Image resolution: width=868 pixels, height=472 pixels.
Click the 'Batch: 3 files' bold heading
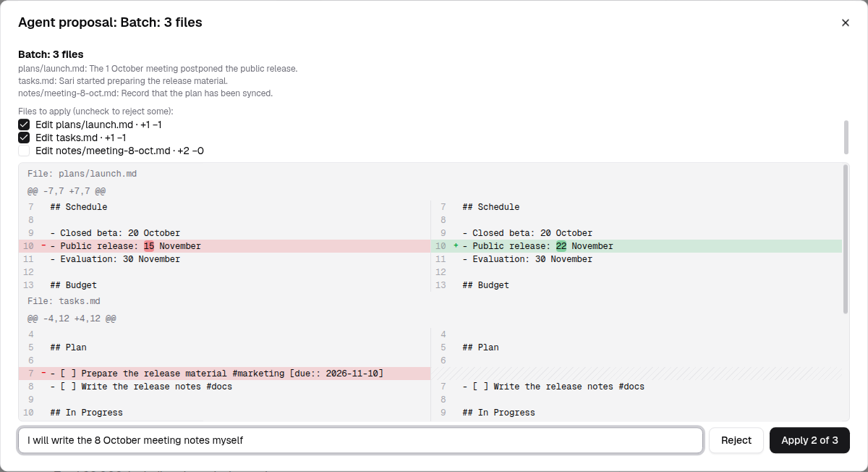[x=51, y=54]
